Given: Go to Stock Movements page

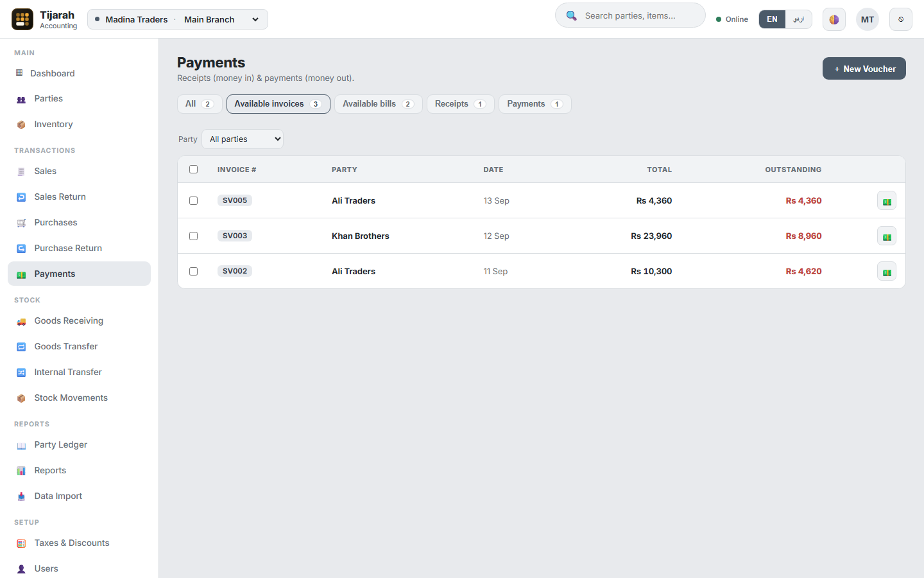Looking at the screenshot, I should coord(79,398).
